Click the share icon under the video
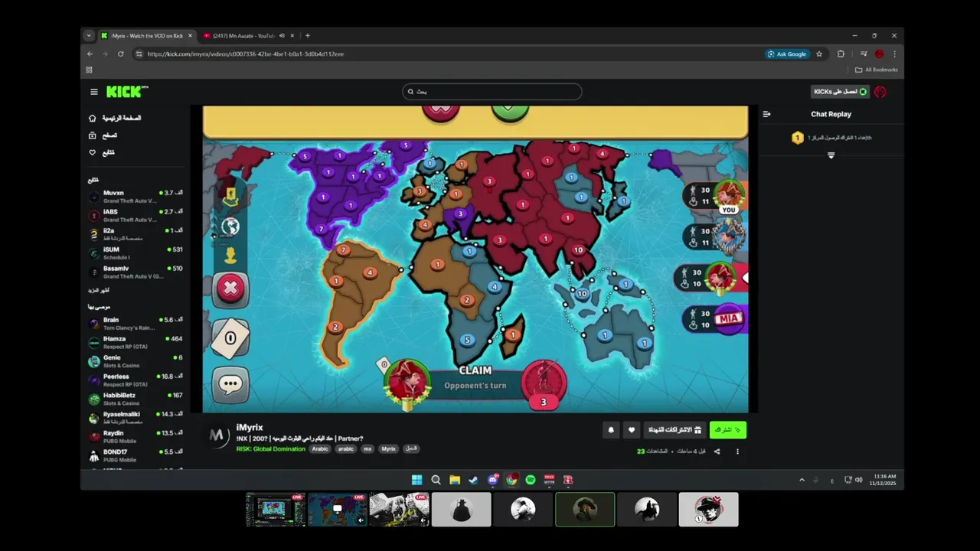This screenshot has width=980, height=551. (717, 452)
